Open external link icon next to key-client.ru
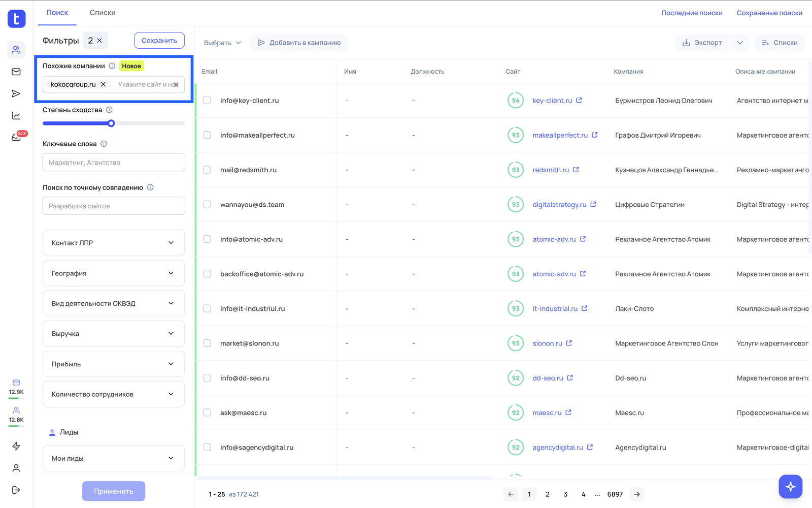This screenshot has width=812, height=508. pyautogui.click(x=579, y=101)
